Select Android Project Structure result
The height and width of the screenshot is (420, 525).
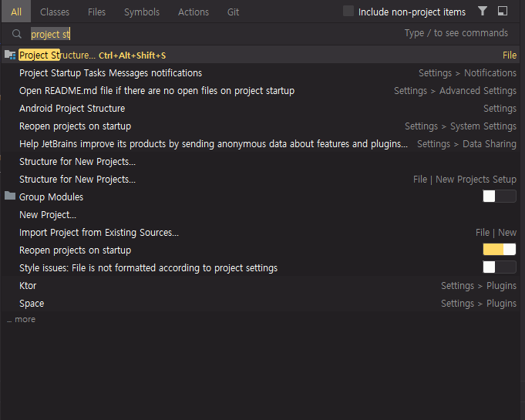(x=261, y=109)
